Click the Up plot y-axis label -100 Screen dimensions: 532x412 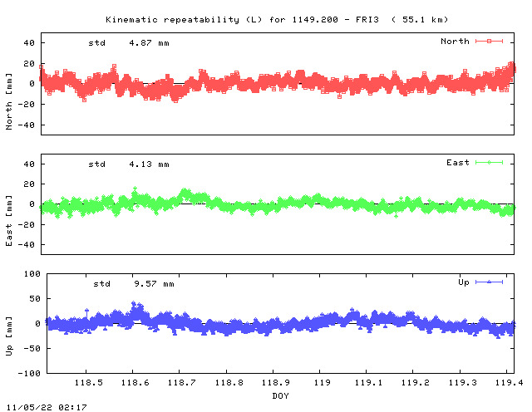(x=29, y=373)
